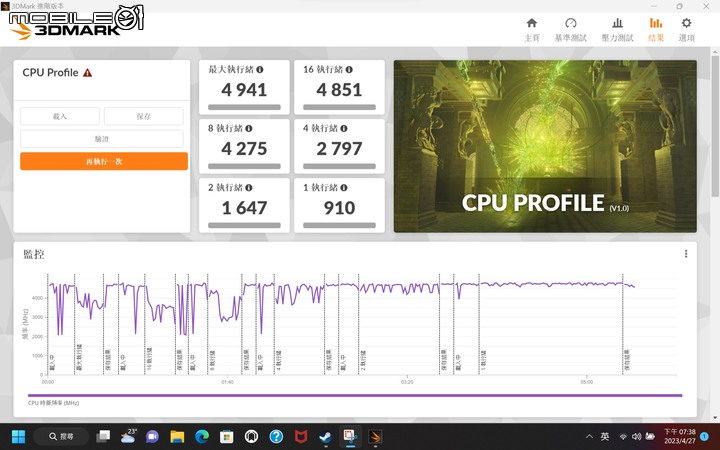Click the Validate (驗證) button

[x=101, y=139]
